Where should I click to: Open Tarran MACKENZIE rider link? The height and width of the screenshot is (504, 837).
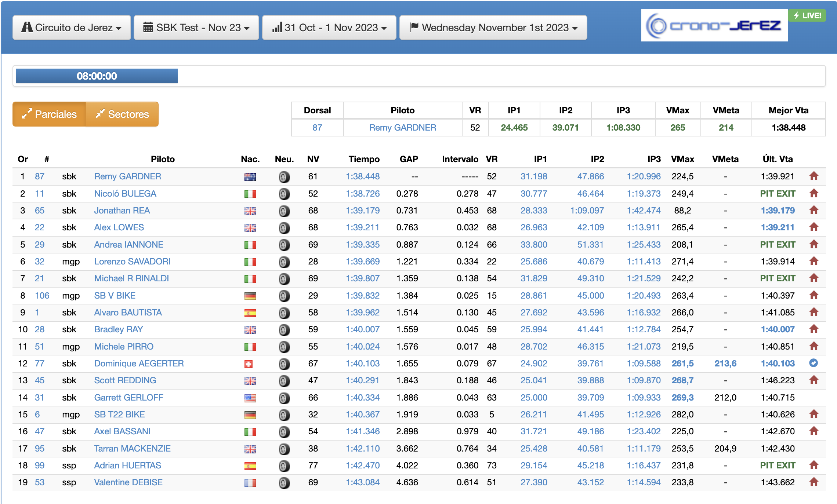point(132,449)
